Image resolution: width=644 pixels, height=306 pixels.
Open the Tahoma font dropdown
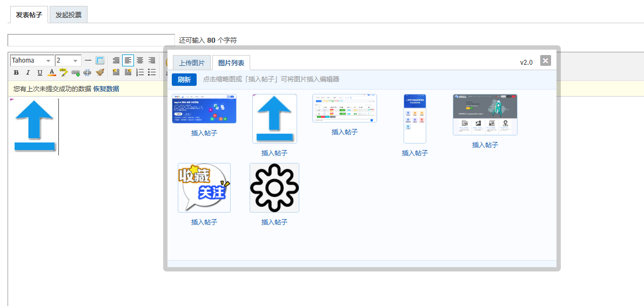pyautogui.click(x=32, y=60)
